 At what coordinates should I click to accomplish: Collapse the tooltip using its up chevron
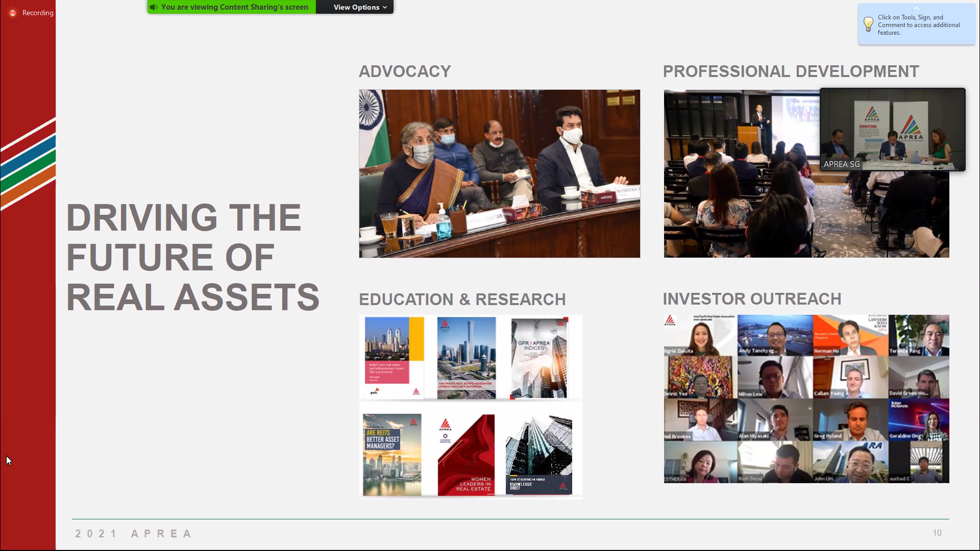[x=916, y=8]
